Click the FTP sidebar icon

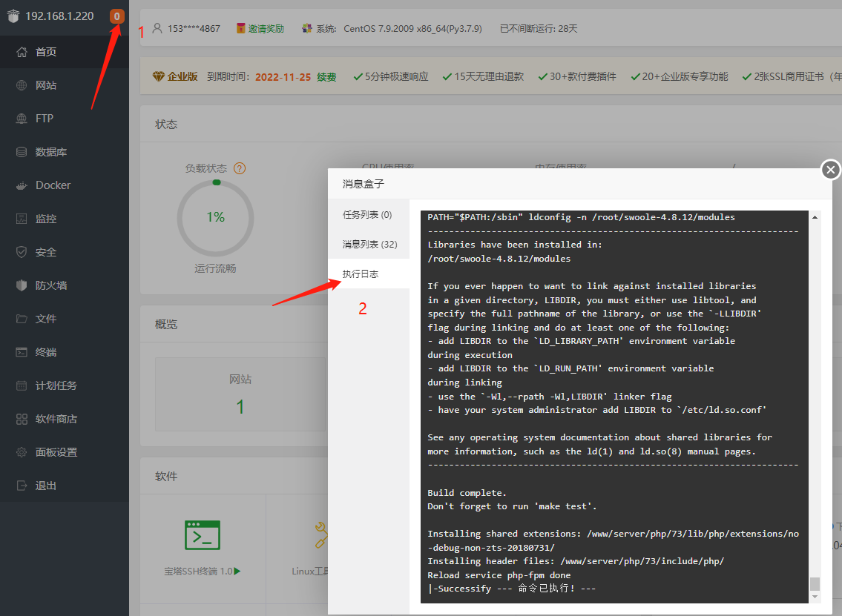[x=22, y=119]
